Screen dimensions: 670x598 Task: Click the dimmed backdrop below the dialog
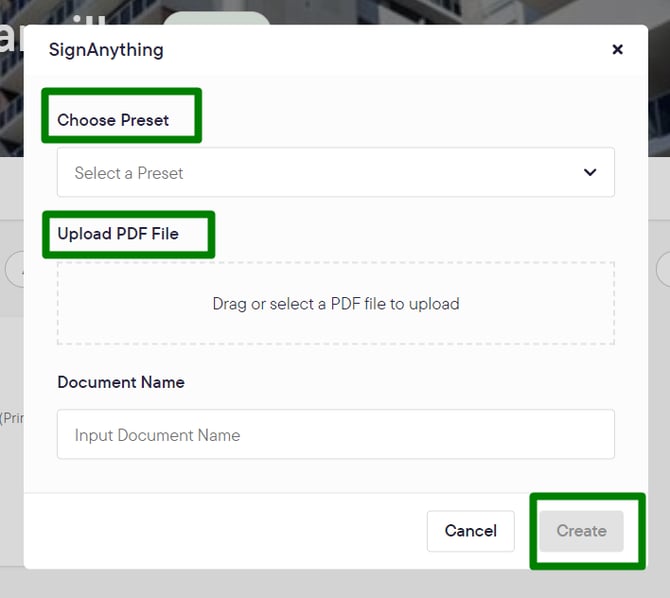335,584
